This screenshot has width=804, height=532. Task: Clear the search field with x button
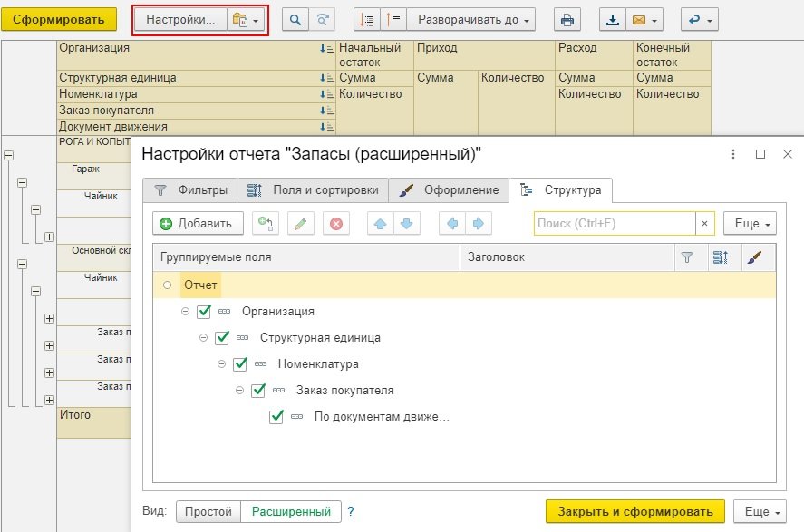point(705,224)
